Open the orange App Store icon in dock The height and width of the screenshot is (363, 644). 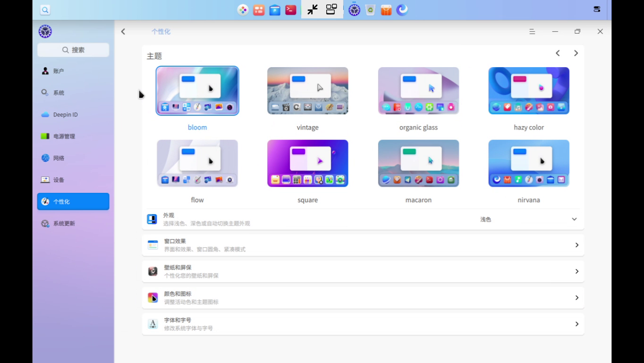386,9
